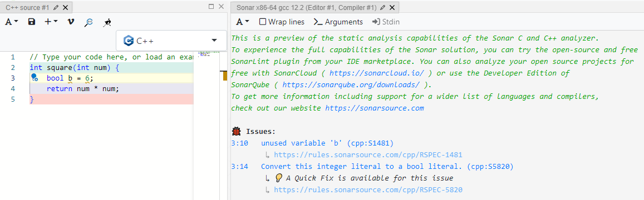Open the sonarsource.com website link

[x=375, y=108]
